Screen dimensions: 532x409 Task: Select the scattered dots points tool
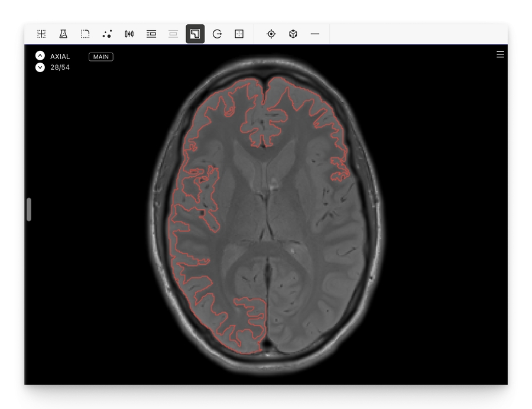click(107, 34)
